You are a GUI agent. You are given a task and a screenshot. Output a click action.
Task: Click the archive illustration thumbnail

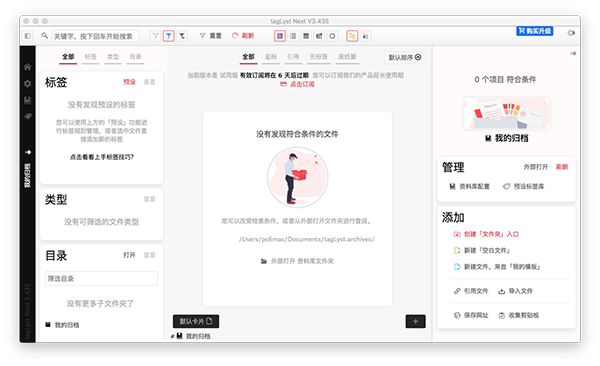506,113
